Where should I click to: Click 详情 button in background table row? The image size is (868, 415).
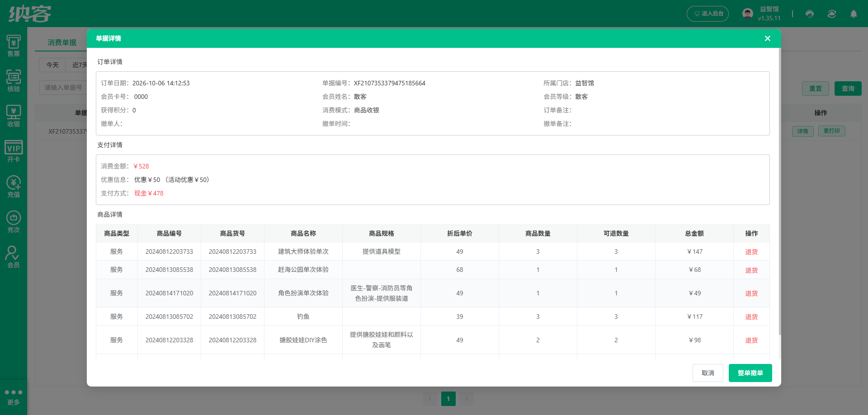(803, 131)
